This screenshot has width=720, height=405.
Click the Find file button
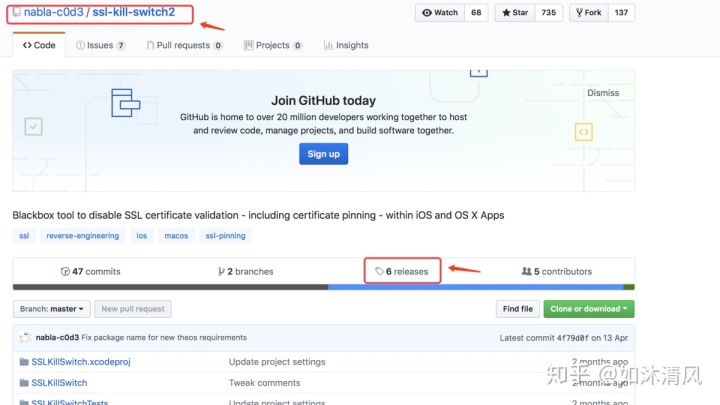click(518, 309)
